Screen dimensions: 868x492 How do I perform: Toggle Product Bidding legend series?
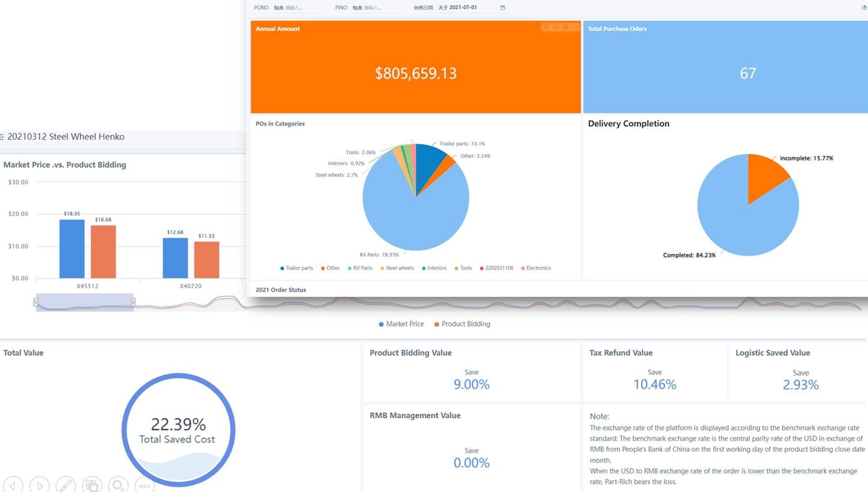(462, 324)
